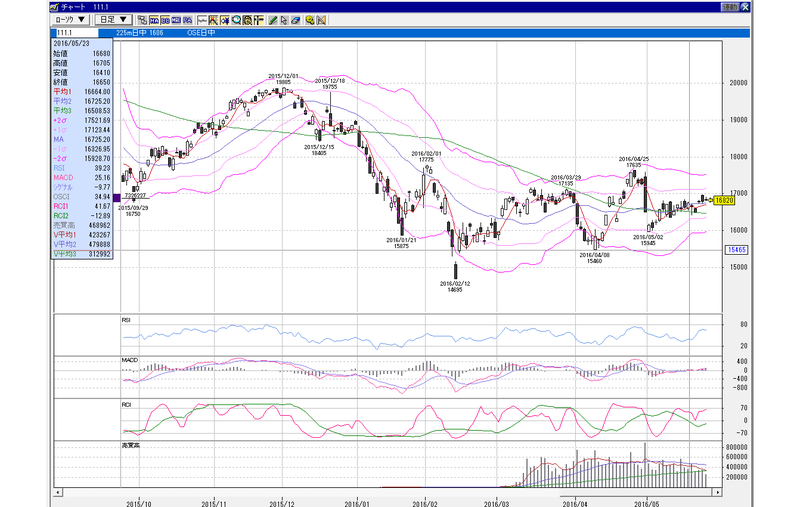The width and height of the screenshot is (800, 507).
Task: Toggle the RA indicator button
Action: pos(188,20)
